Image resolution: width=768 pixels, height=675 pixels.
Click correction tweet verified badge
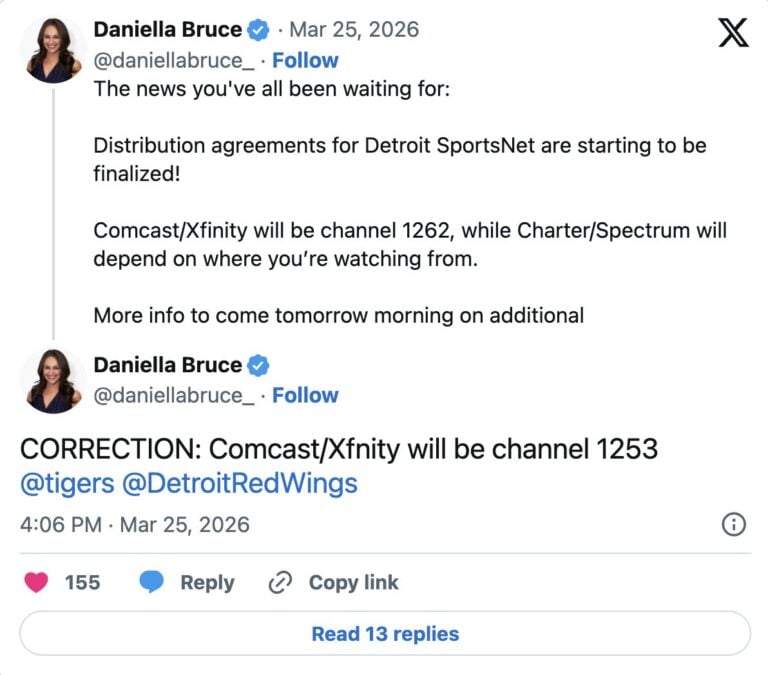[x=258, y=365]
